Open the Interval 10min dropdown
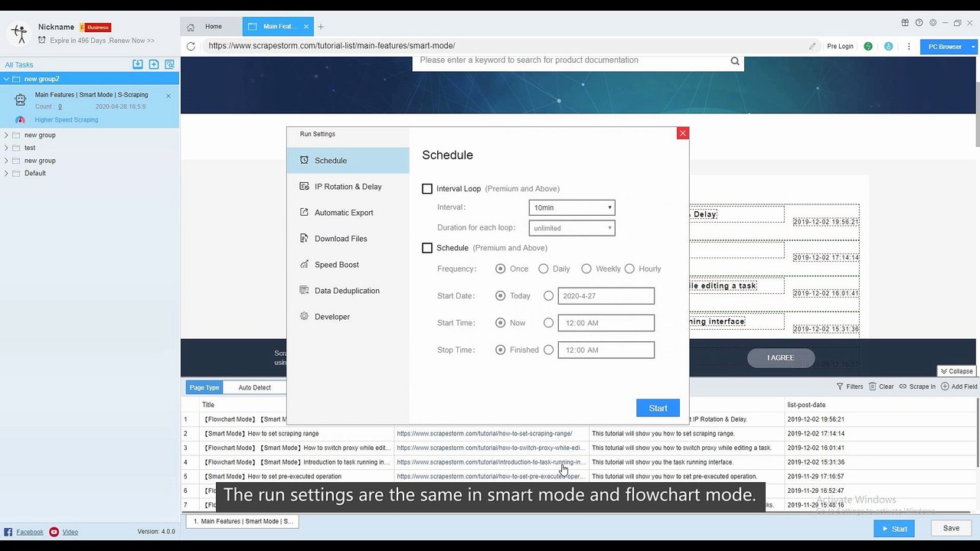 pos(572,207)
